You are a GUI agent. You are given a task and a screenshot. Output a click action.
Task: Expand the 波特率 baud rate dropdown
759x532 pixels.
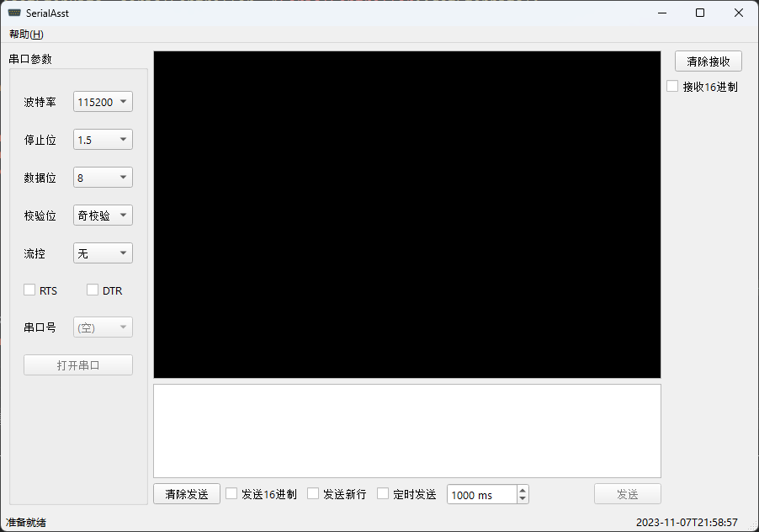103,102
